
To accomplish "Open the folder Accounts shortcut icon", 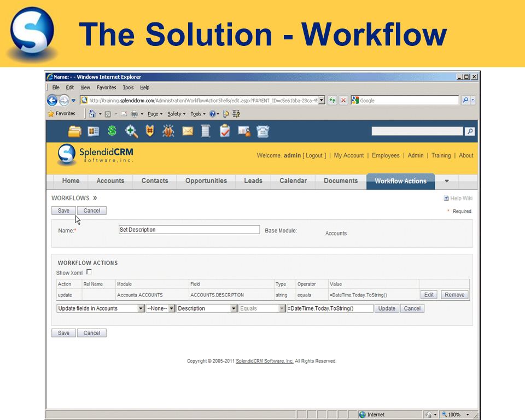I will 75,131.
